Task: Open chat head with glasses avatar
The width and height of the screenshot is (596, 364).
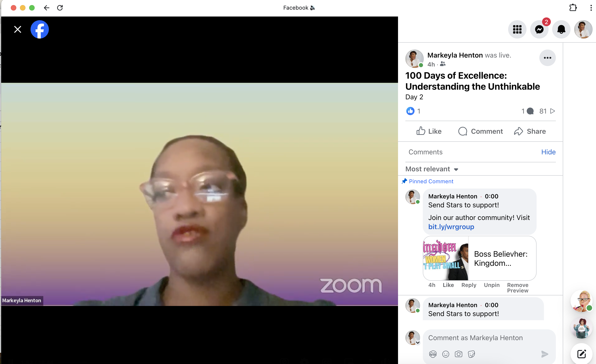Action: click(582, 301)
